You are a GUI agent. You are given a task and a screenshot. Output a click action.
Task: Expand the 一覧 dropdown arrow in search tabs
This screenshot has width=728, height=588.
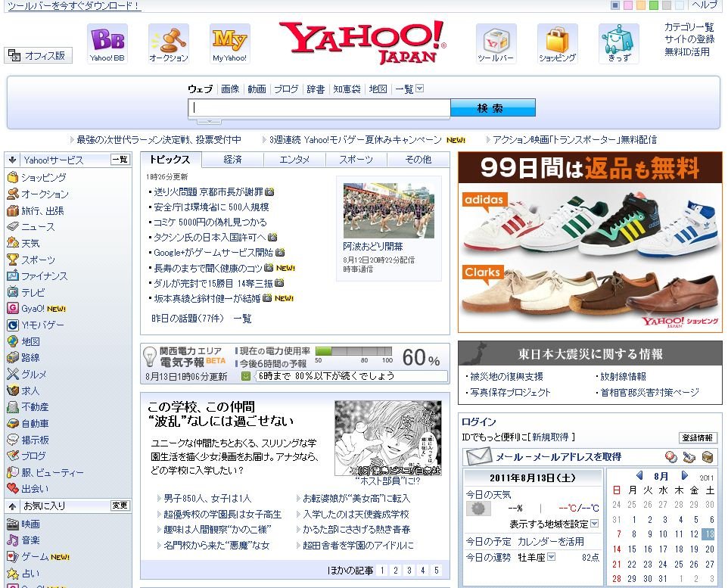point(420,89)
